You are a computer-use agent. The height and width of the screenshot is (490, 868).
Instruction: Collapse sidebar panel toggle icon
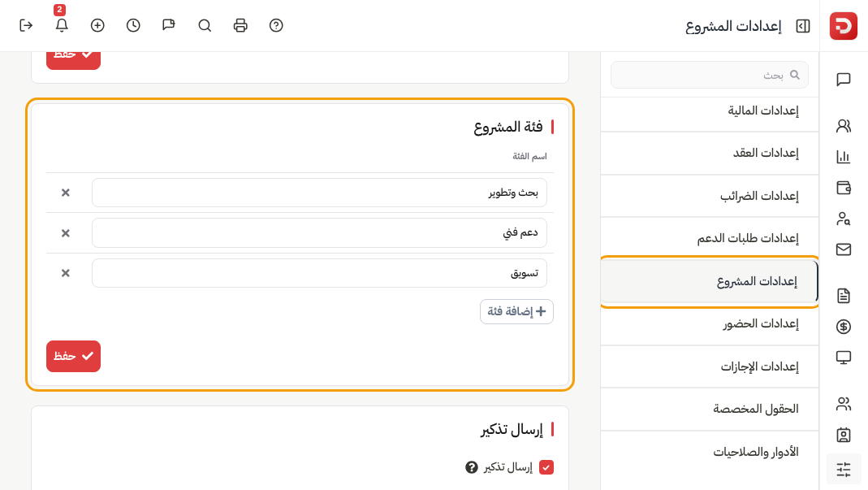(x=803, y=26)
